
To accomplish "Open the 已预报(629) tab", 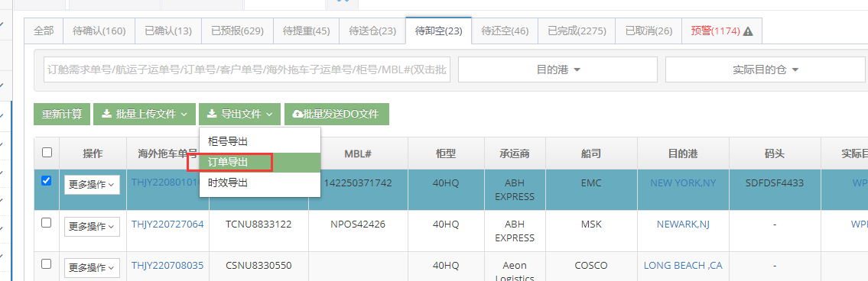I will [x=238, y=31].
